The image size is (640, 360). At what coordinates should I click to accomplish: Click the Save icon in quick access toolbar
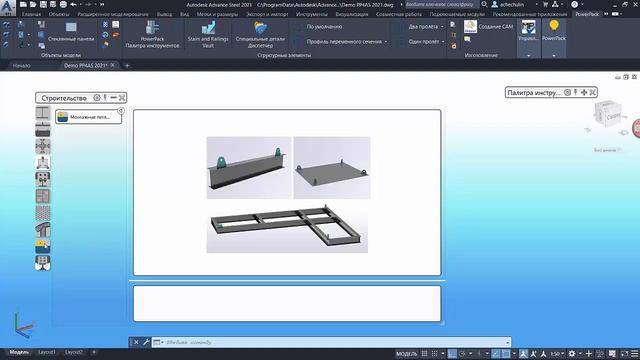(x=43, y=4)
